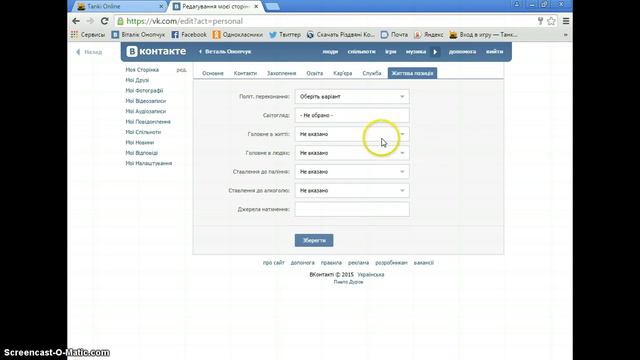The image size is (640, 360).
Task: Show more bookmarks overflow chevron
Action: pos(566,35)
